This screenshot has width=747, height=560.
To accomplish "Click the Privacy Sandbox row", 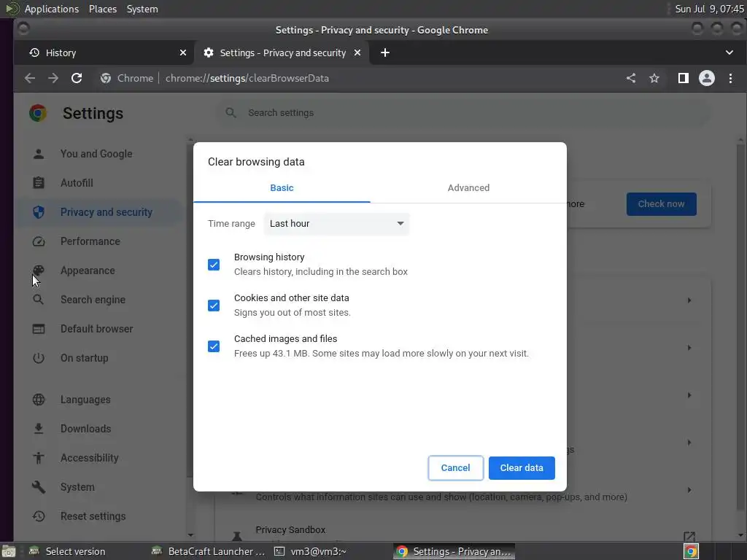I will pyautogui.click(x=462, y=529).
